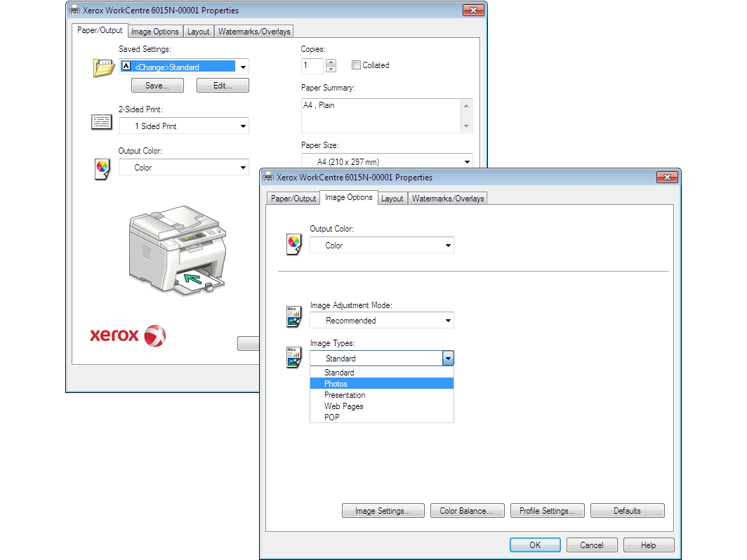The height and width of the screenshot is (560, 747).
Task: Open Profile Settings... dialog
Action: [548, 510]
